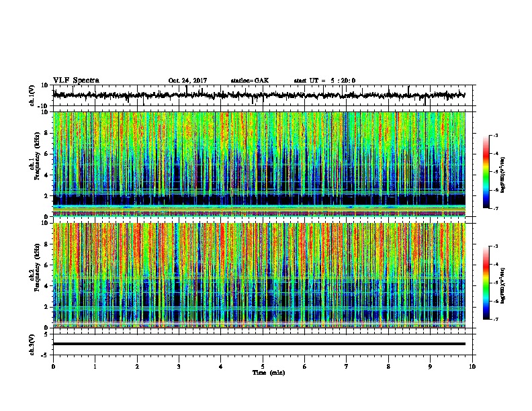Click the "ch.3(V)" axis label
The image size is (532, 411).
coord(32,345)
